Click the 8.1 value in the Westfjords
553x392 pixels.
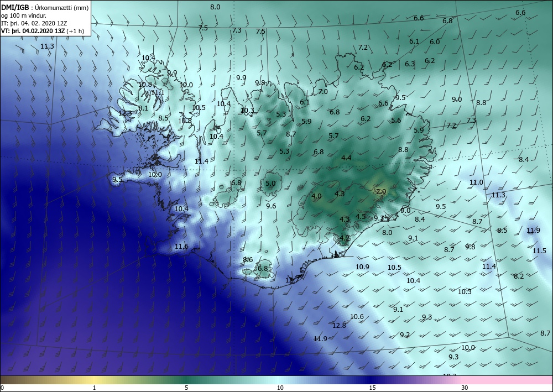[x=143, y=108]
